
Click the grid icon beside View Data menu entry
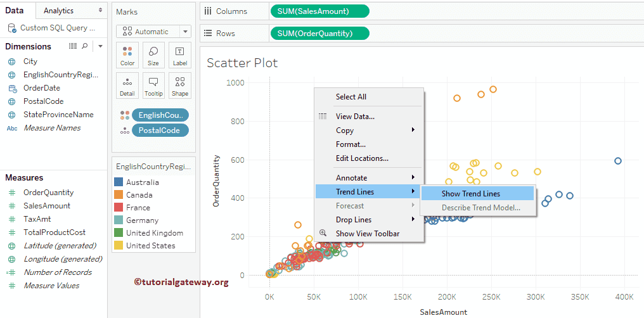(323, 117)
